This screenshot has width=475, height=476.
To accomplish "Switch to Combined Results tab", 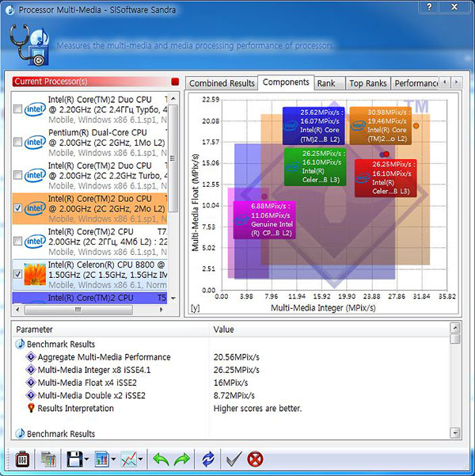I will tap(222, 83).
